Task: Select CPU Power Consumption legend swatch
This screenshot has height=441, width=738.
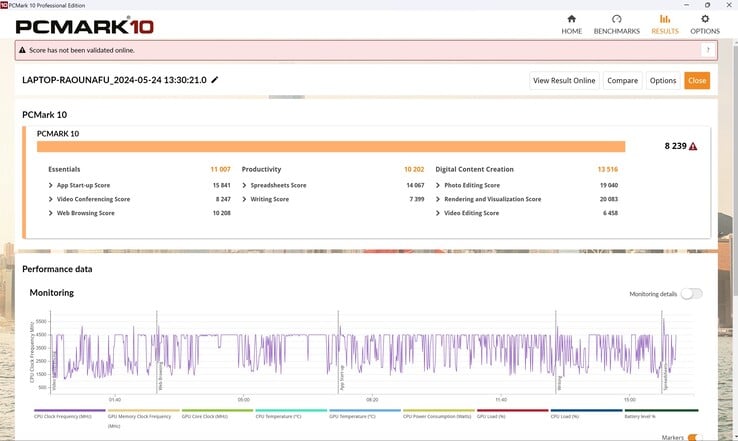Action: [439, 410]
